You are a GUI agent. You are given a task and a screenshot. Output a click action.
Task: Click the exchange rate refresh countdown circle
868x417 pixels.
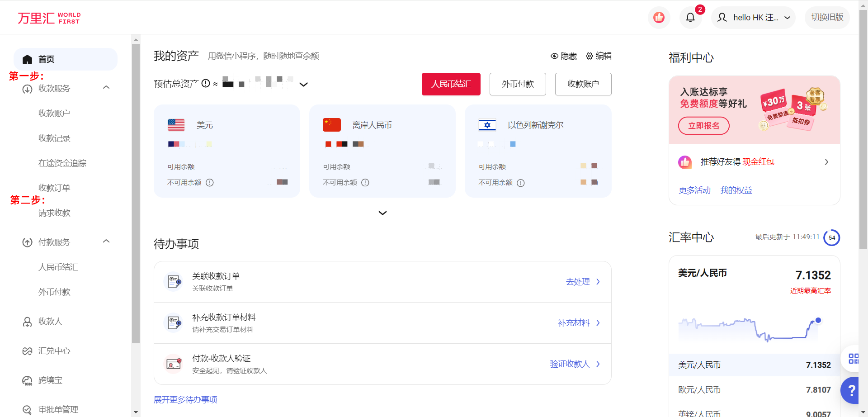coord(831,237)
